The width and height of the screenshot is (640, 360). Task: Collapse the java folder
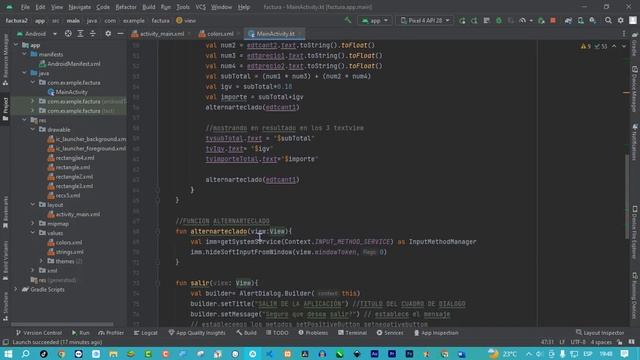pyautogui.click(x=24, y=73)
